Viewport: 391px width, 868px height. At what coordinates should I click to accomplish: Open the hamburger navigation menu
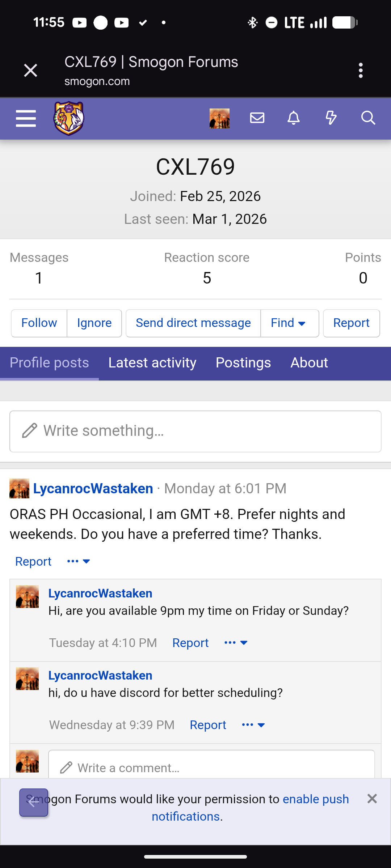(x=26, y=118)
